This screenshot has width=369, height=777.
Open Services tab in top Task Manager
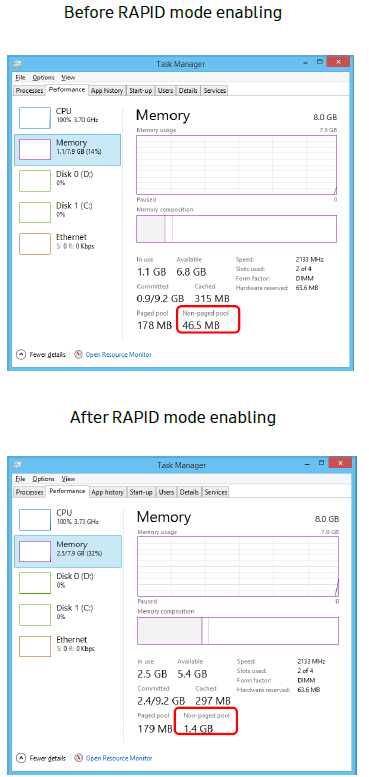click(x=214, y=91)
